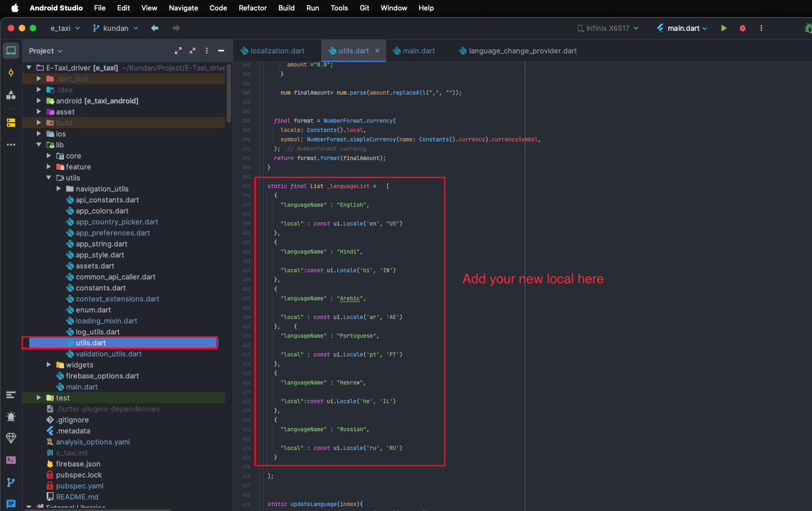Expand the test folder arrow
Screen dimensions: 812x511
39,398
